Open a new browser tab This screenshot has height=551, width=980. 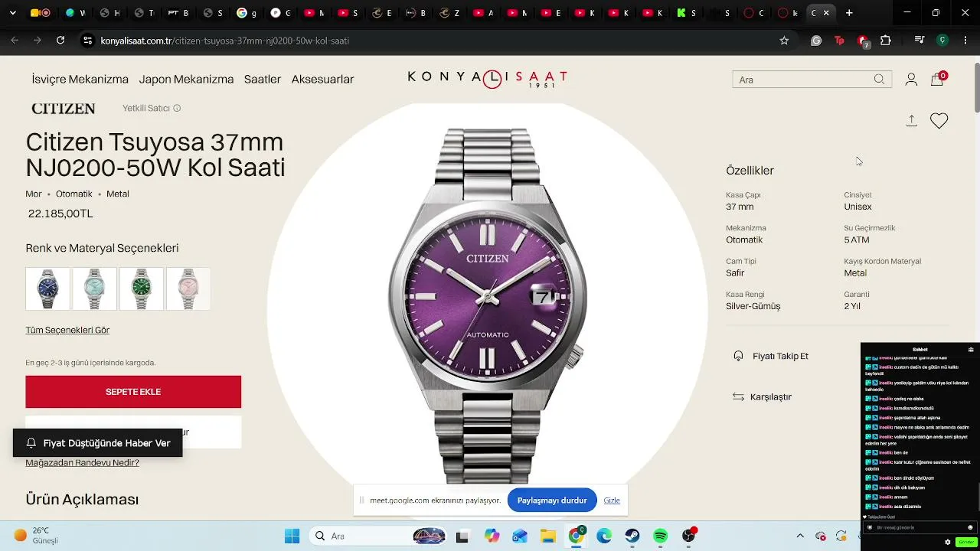(x=849, y=13)
